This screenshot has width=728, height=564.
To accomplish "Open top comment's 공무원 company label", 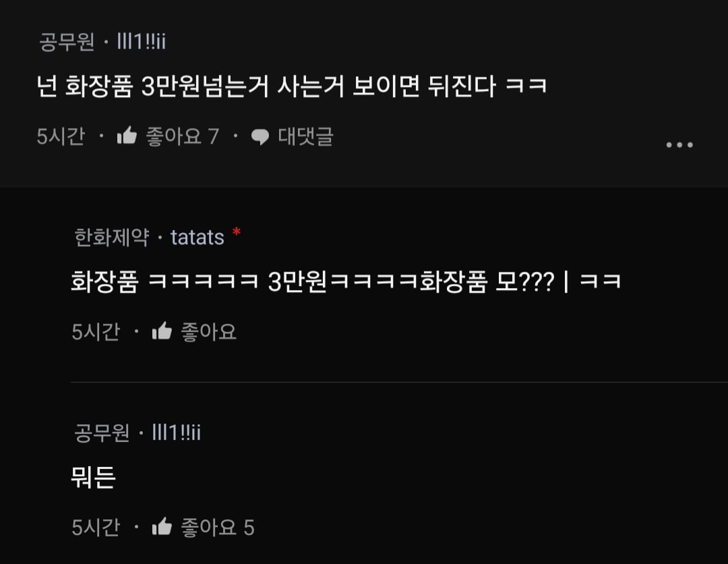I will (x=67, y=42).
